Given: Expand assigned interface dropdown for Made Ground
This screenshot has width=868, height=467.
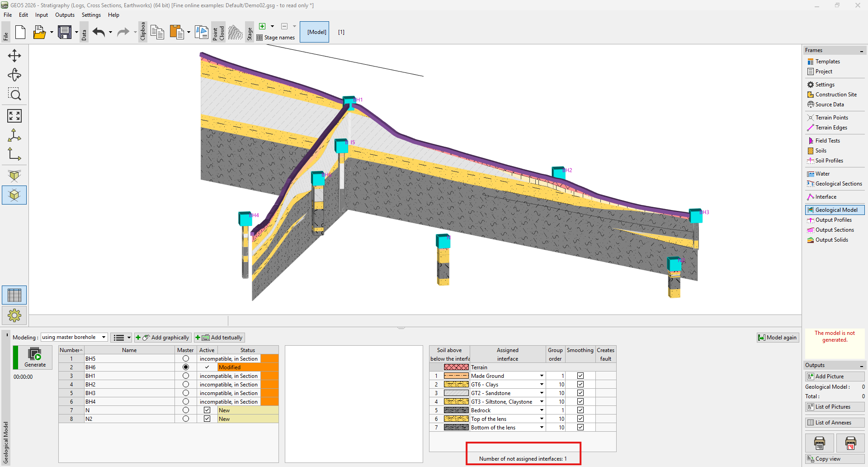Looking at the screenshot, I should coord(542,376).
